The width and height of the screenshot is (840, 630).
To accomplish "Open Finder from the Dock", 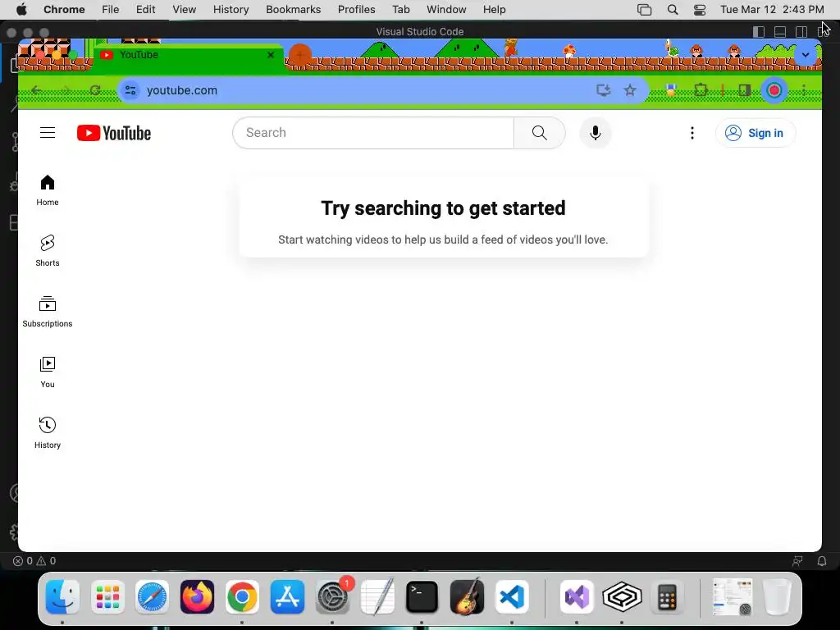I will tap(62, 597).
